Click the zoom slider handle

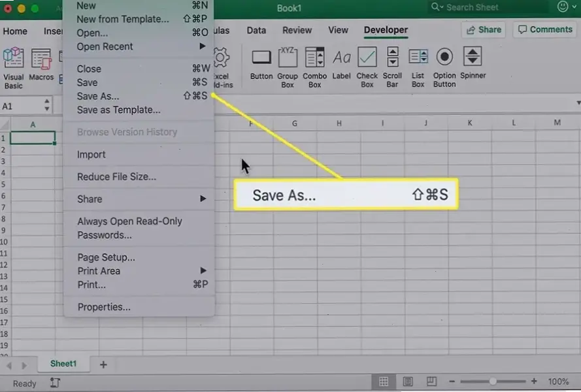492,382
